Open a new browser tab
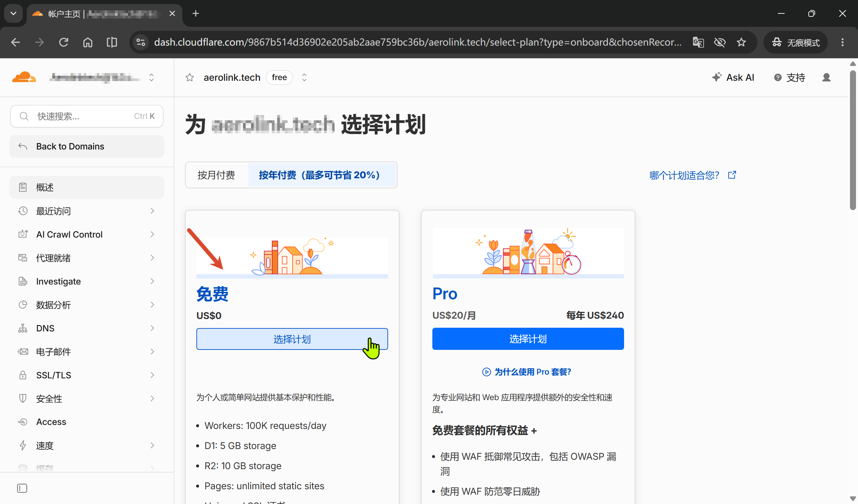Viewport: 858px width, 504px height. pyautogui.click(x=195, y=14)
